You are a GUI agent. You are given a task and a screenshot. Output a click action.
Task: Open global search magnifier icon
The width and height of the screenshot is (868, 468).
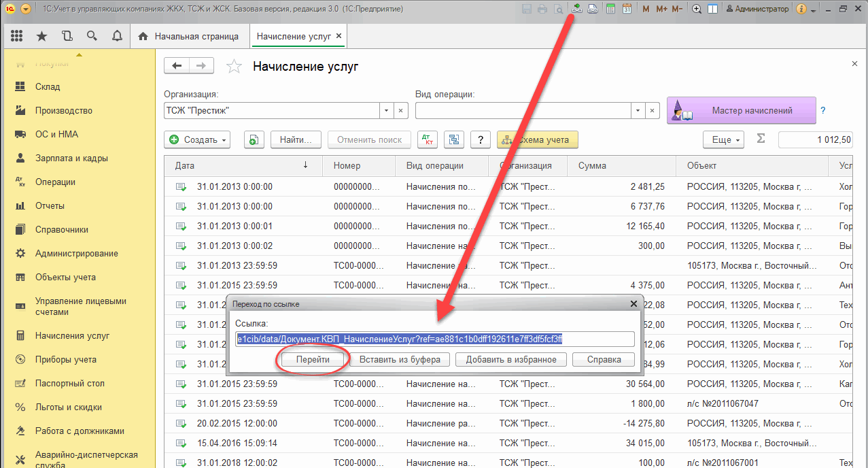(x=92, y=36)
